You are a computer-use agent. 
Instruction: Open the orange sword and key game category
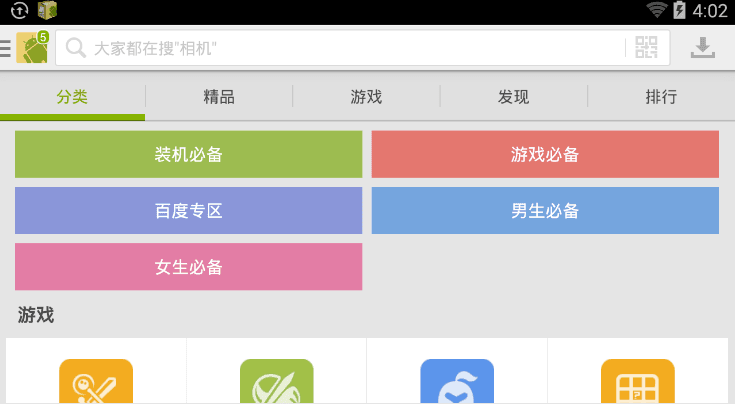pyautogui.click(x=96, y=382)
